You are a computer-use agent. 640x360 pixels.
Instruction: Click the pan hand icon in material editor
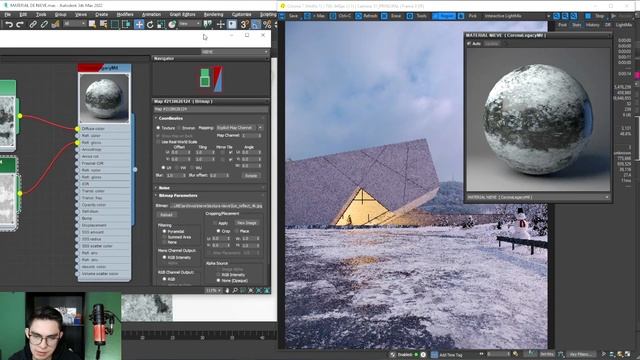pos(227,290)
